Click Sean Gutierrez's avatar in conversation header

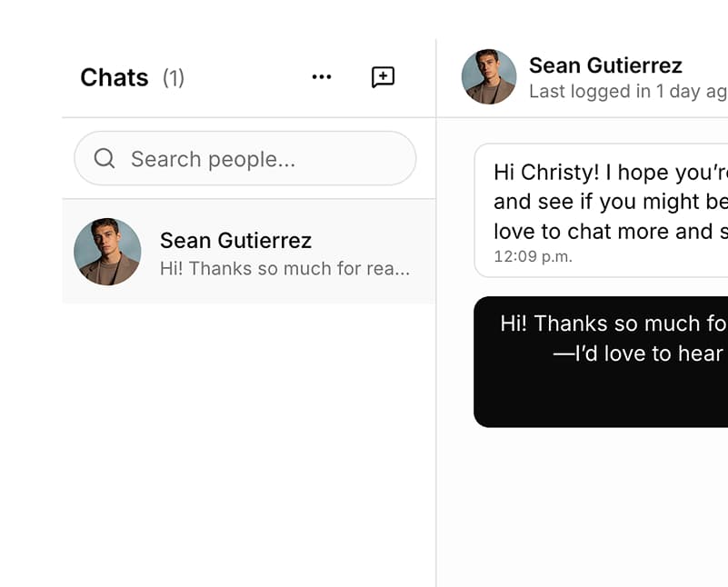click(x=489, y=76)
